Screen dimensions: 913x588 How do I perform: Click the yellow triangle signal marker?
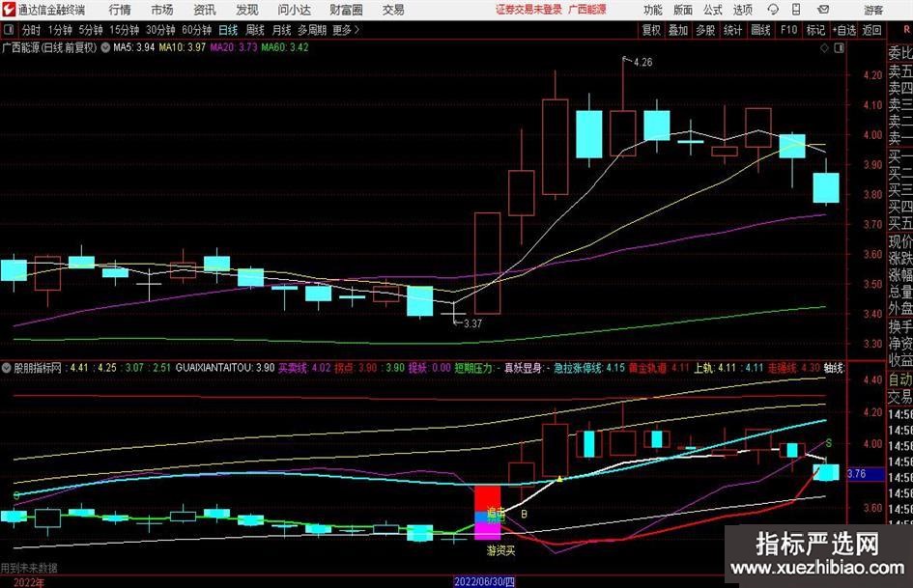point(559,479)
